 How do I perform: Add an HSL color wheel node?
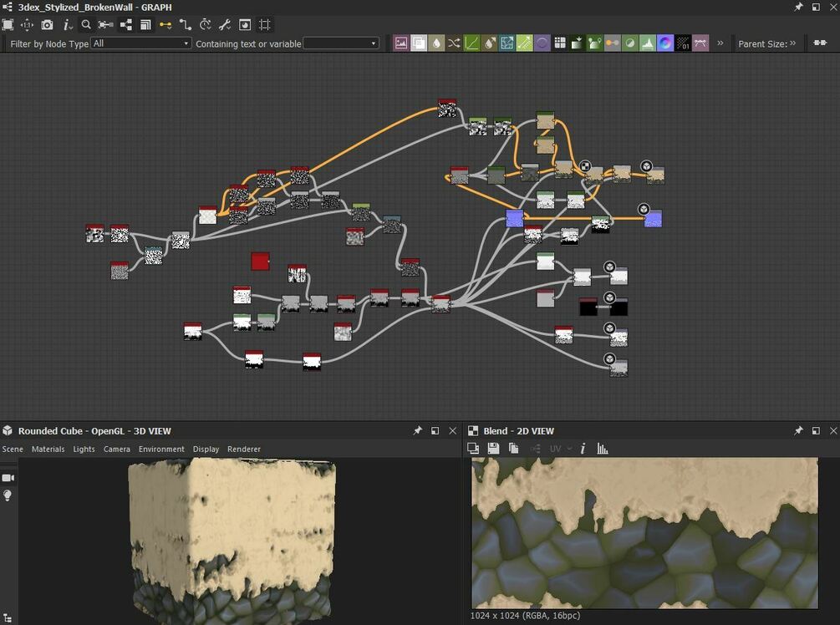665,43
